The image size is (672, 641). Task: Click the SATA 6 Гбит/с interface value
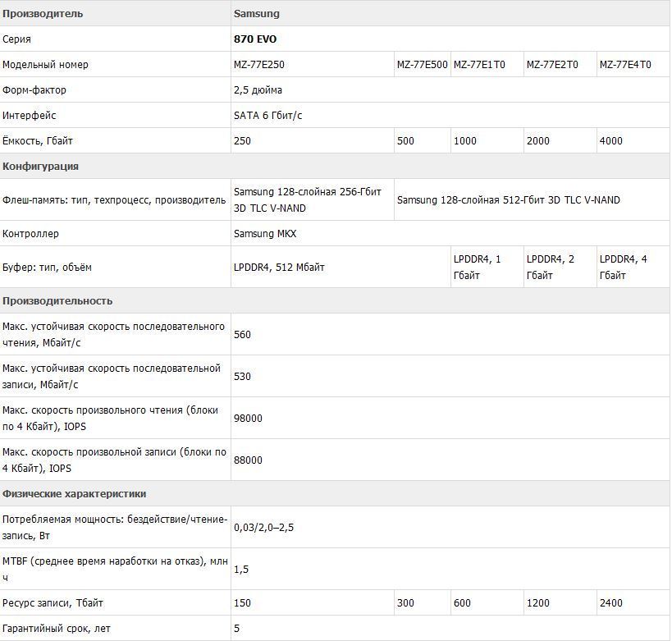(x=268, y=116)
